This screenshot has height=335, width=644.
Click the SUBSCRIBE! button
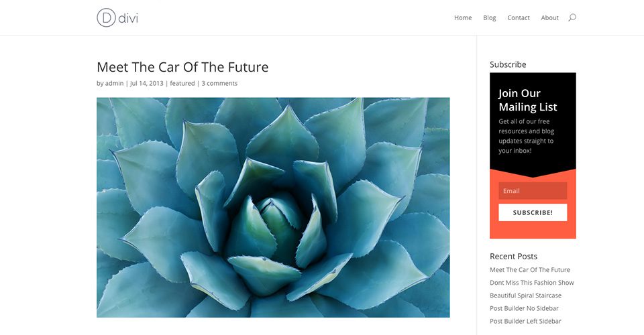pos(533,212)
